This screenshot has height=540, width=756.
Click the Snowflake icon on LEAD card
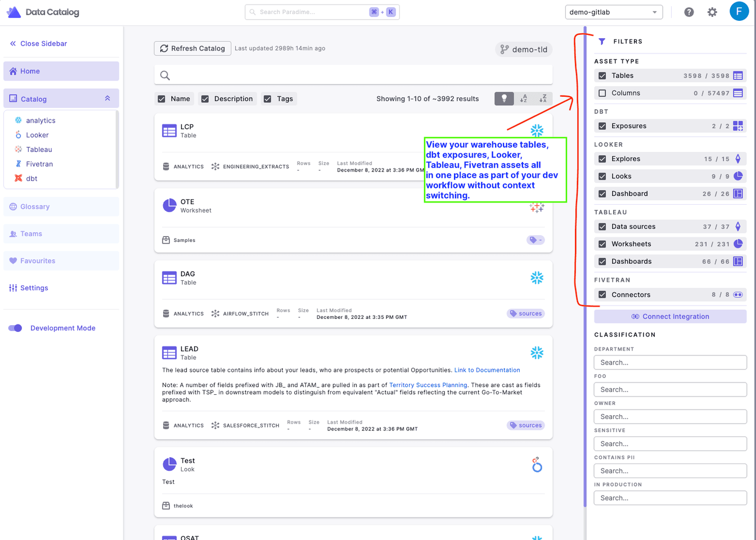click(537, 353)
